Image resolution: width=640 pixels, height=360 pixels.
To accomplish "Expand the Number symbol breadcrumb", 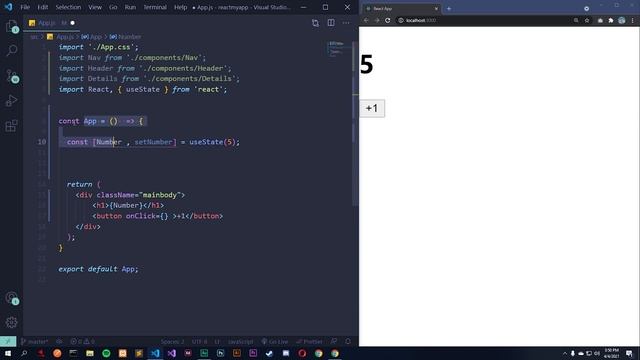I will [125, 37].
